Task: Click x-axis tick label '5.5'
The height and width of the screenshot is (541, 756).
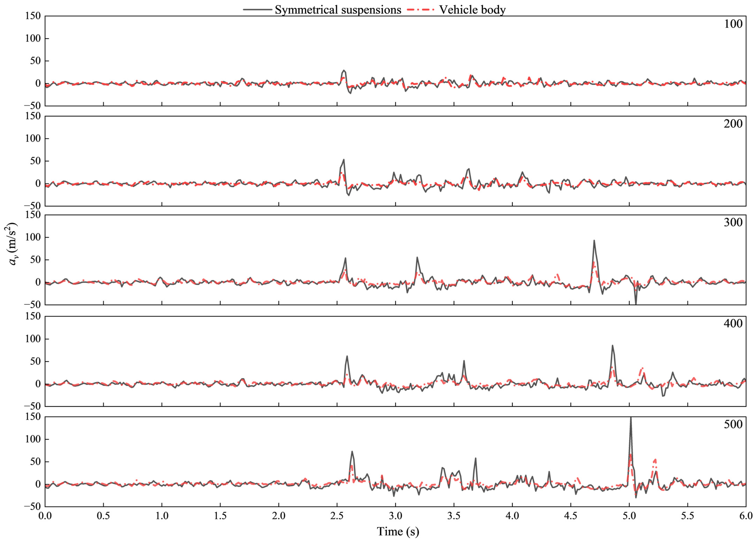Action: [x=688, y=516]
